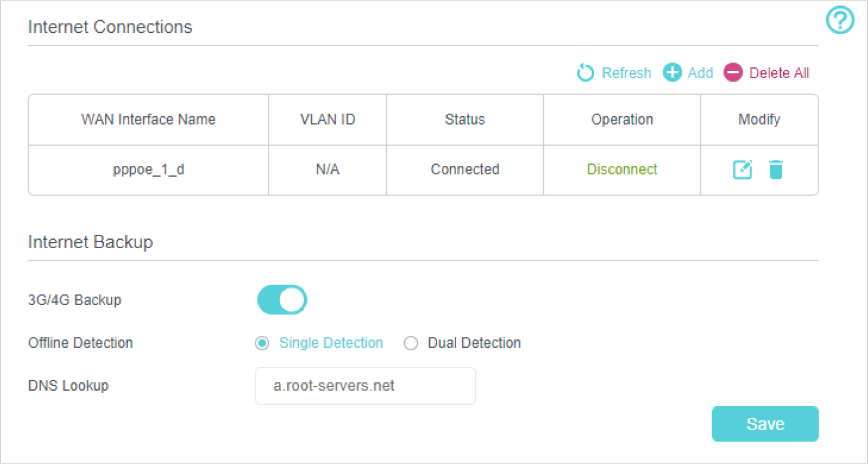Select the pppoe_1_d interface name cell
The height and width of the screenshot is (464, 868).
(x=148, y=169)
